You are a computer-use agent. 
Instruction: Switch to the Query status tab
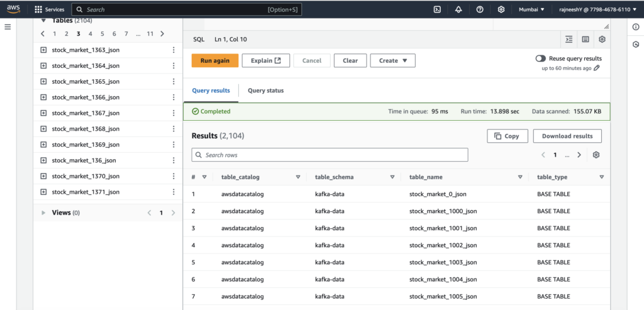click(x=265, y=91)
